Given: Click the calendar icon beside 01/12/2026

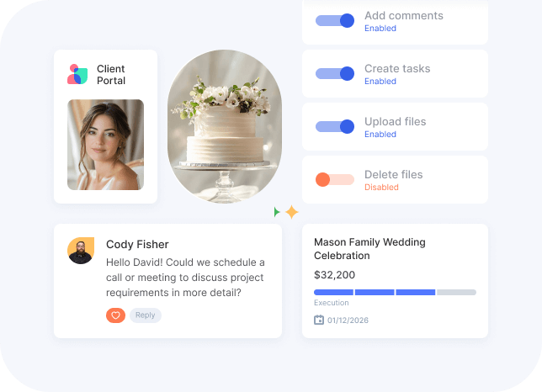Looking at the screenshot, I should (x=319, y=320).
